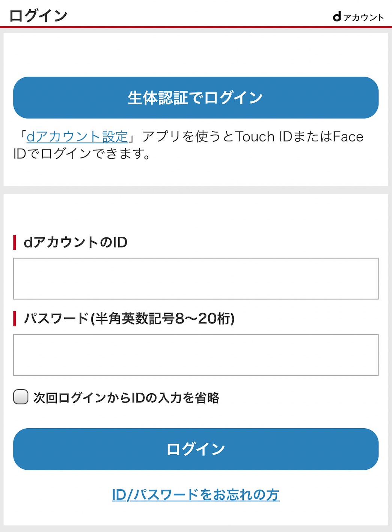Click the パスワード(半角英数記号8〜20桁) label

click(x=129, y=319)
